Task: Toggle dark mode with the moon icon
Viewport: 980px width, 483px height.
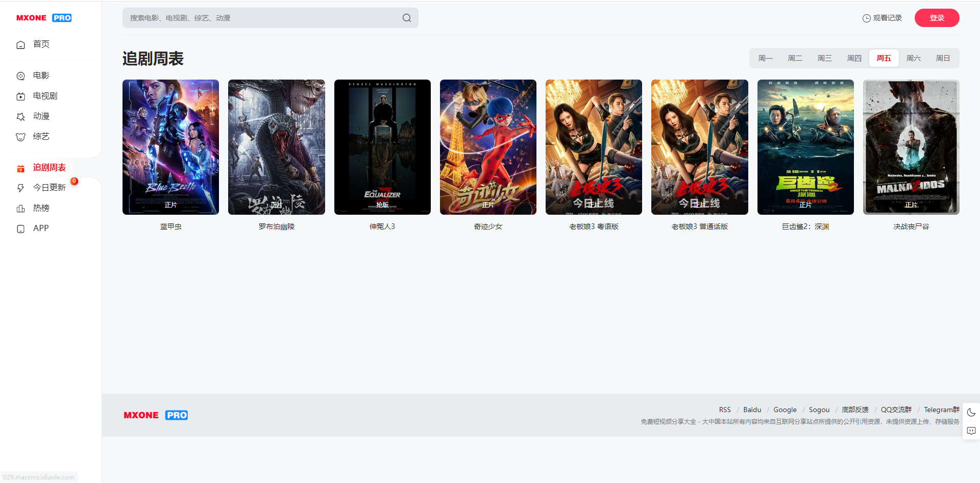Action: coord(971,413)
